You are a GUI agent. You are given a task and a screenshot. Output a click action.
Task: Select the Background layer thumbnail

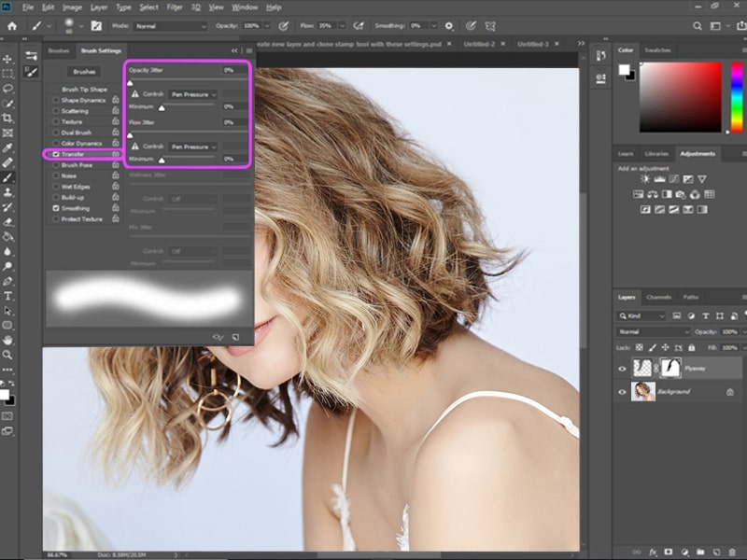pyautogui.click(x=643, y=391)
